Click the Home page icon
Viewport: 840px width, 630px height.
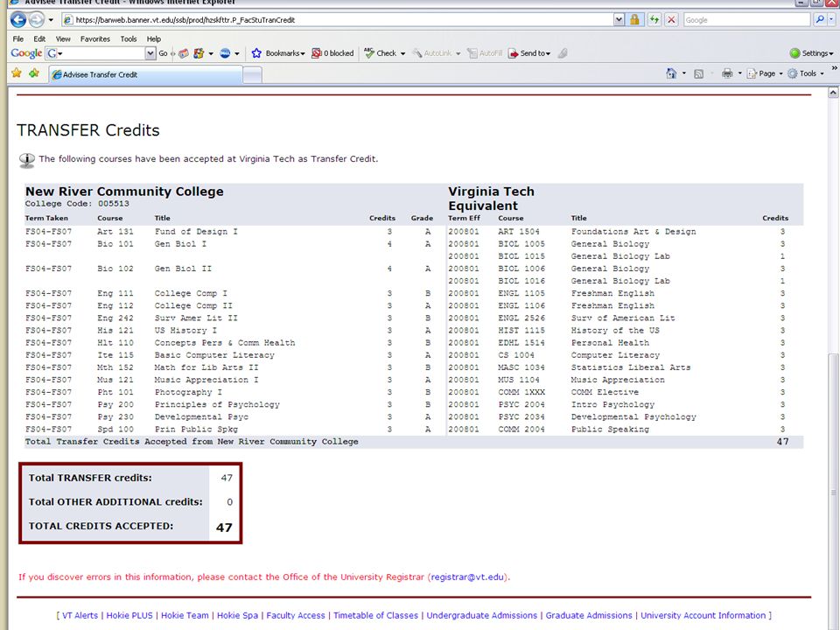click(x=671, y=73)
